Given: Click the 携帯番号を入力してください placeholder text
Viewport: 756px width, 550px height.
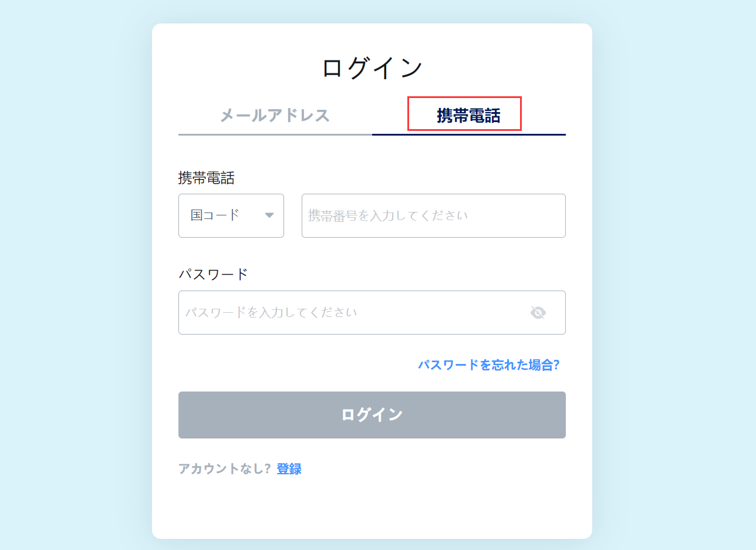Looking at the screenshot, I should (x=388, y=215).
